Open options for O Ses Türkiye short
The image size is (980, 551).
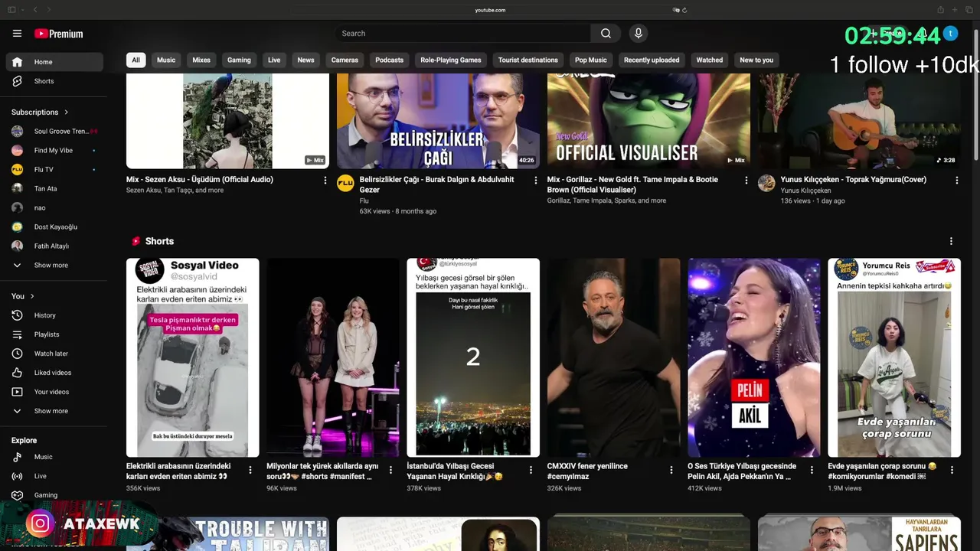click(812, 470)
